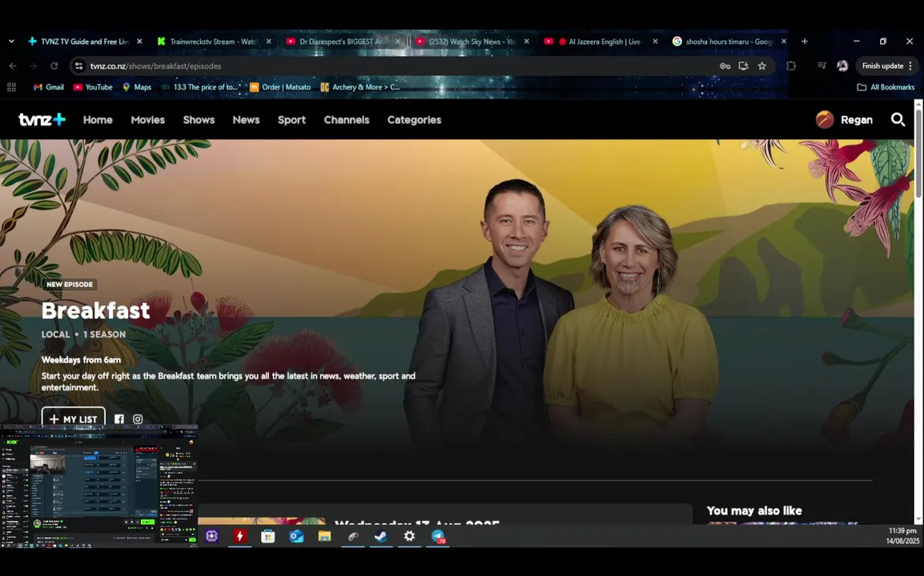The height and width of the screenshot is (576, 924).
Task: Open the Shows section
Action: (x=199, y=119)
